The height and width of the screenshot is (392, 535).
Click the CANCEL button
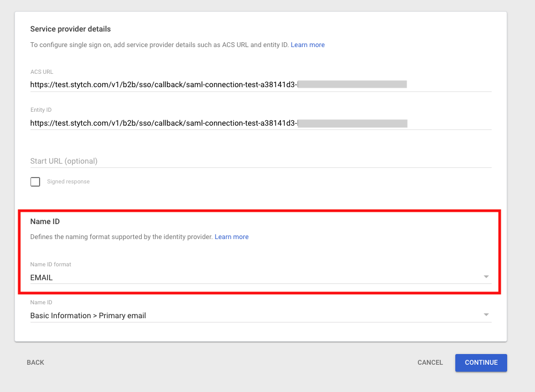tap(430, 362)
